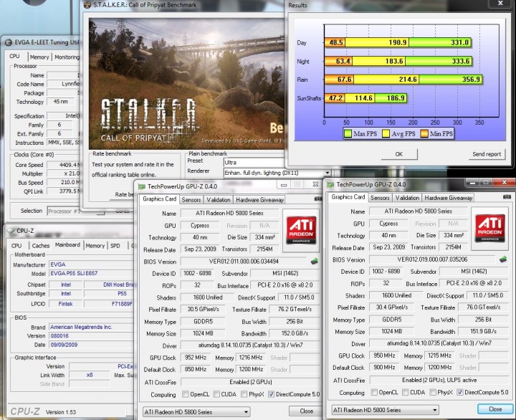Screen dimensions: 516x420
Task: Click Close button in right GPU-Z window
Action: pos(495,409)
